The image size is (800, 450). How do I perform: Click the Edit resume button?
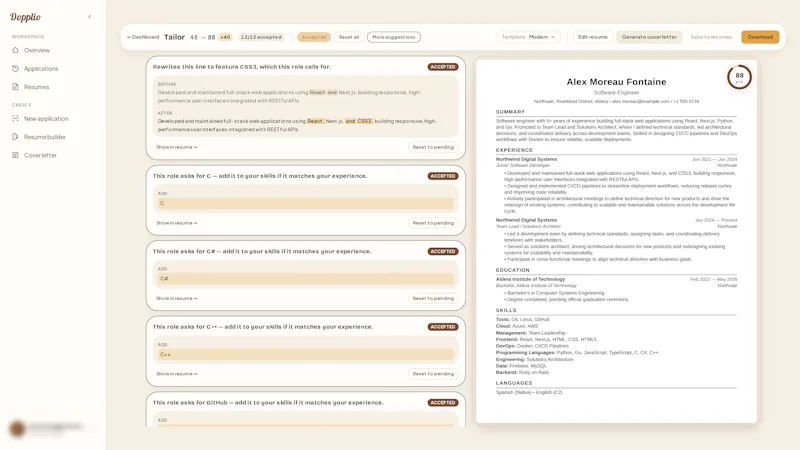593,37
